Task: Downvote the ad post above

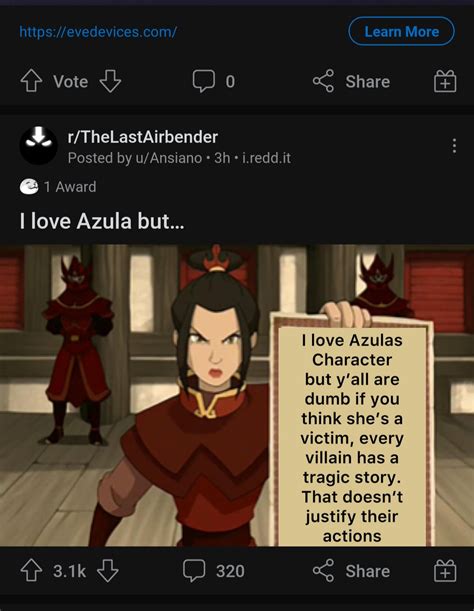Action: point(110,81)
